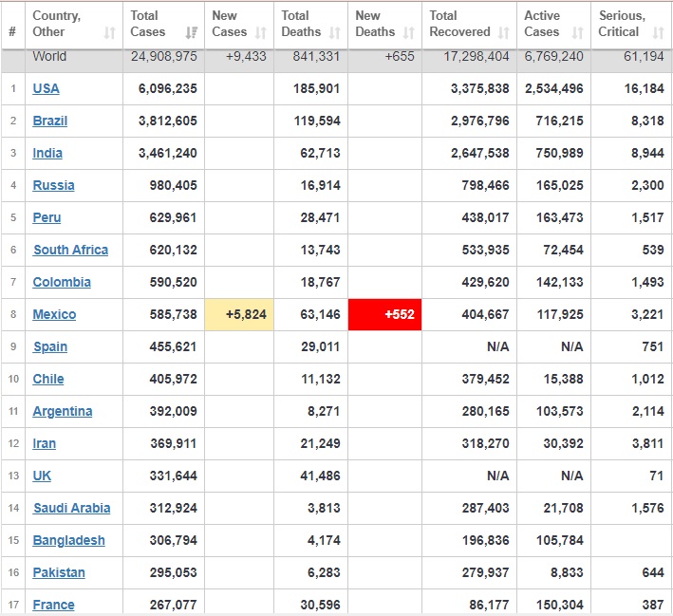Click the Active Cases sort icon
Image resolution: width=673 pixels, height=616 pixels.
pos(577,33)
